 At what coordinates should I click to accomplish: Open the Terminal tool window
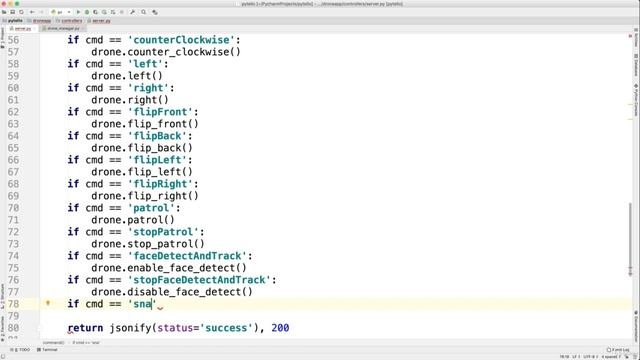(x=47, y=350)
